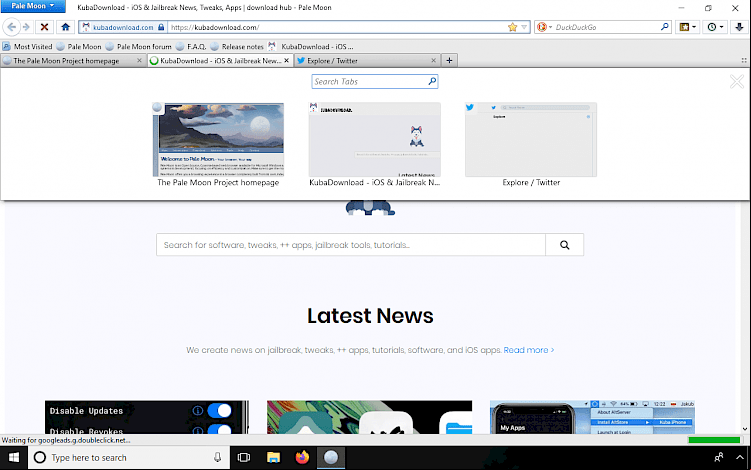Open the Disable Updates article image

pyautogui.click(x=147, y=417)
